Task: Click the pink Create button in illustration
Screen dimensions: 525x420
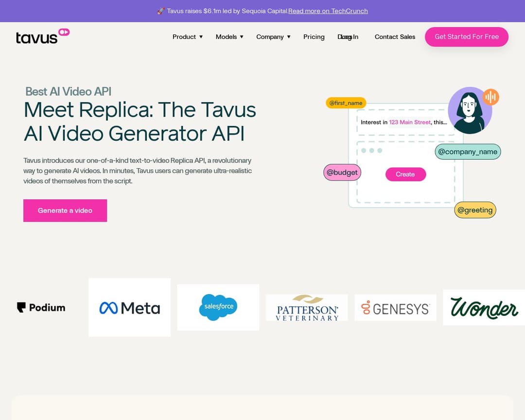Action: coord(405,174)
